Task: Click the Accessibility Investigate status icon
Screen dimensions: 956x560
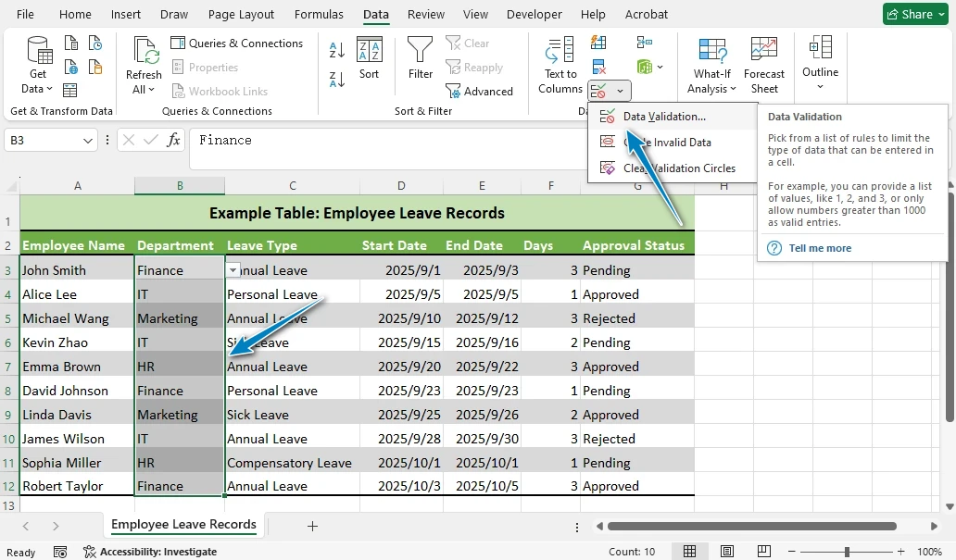Action: tap(90, 552)
